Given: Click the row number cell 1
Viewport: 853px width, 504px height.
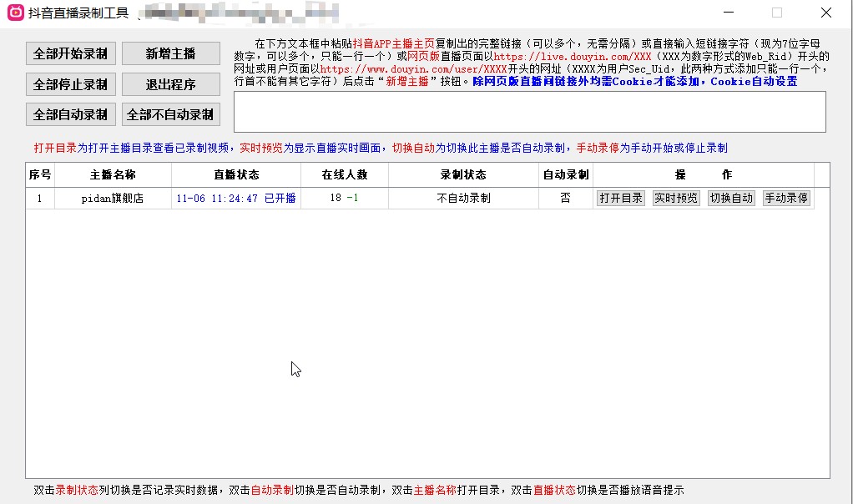Looking at the screenshot, I should pyautogui.click(x=40, y=198).
